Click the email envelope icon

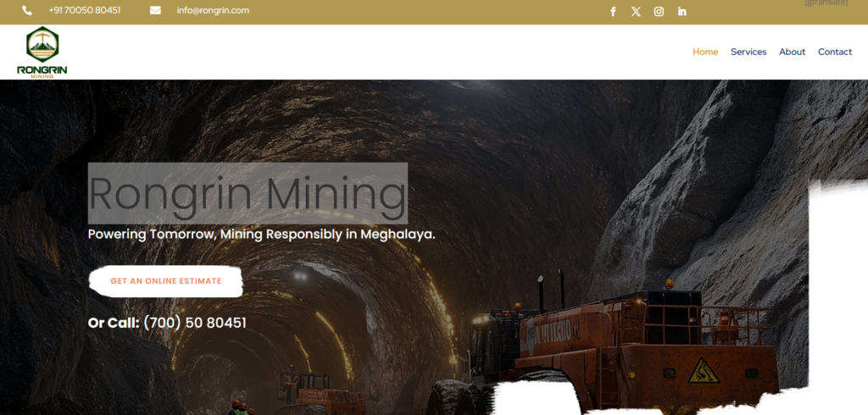click(155, 10)
